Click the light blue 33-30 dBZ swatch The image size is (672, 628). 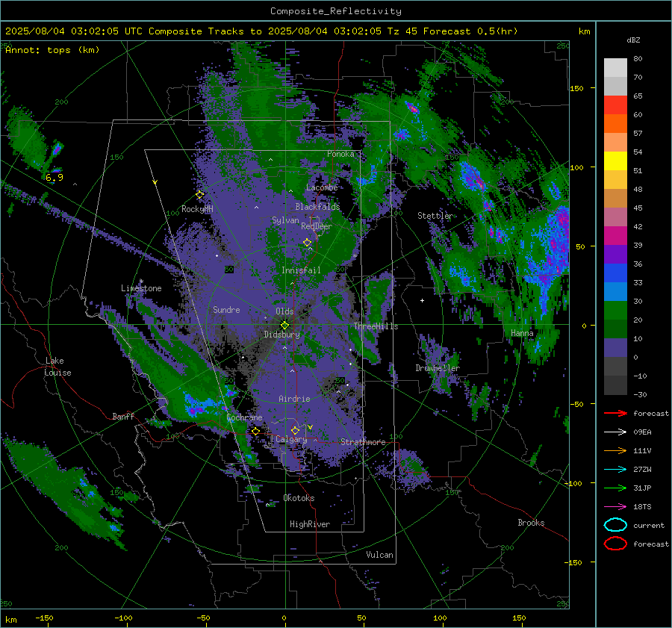pyautogui.click(x=615, y=292)
